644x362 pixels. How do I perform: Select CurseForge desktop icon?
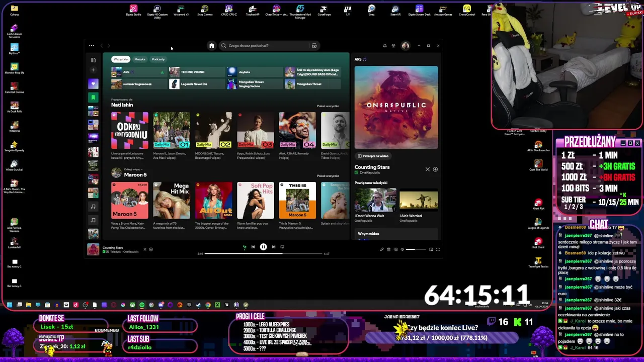click(324, 10)
